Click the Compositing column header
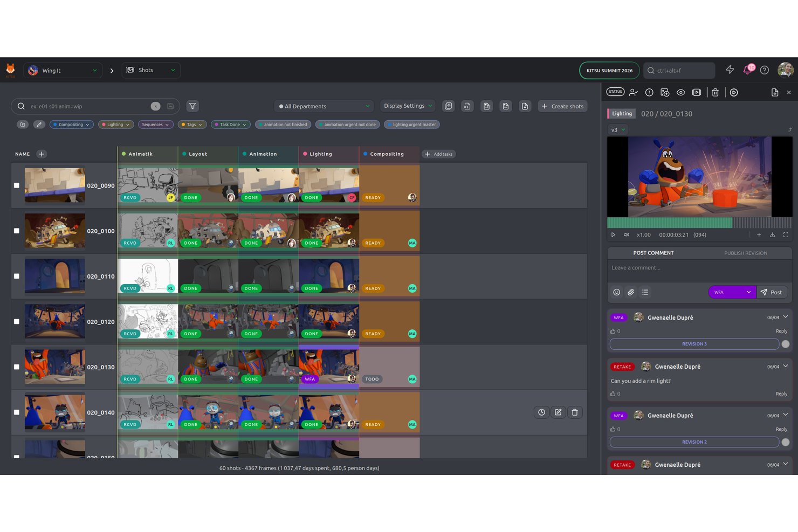Screen dimensions: 798x532 (x=389, y=154)
